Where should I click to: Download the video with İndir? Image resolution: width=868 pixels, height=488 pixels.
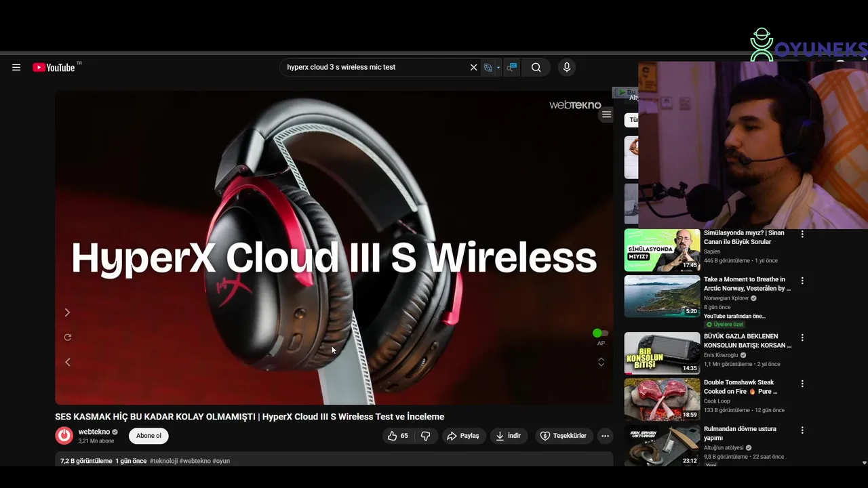pos(509,436)
